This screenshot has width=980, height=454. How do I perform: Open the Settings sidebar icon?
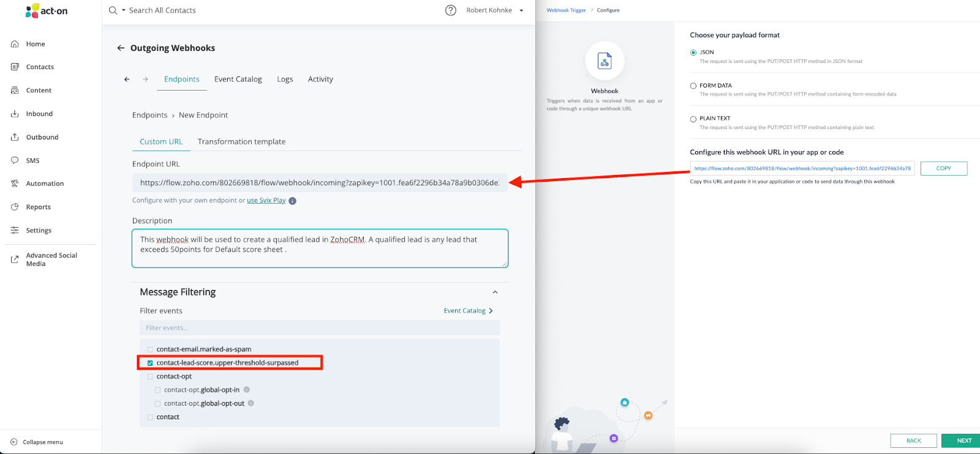click(15, 230)
